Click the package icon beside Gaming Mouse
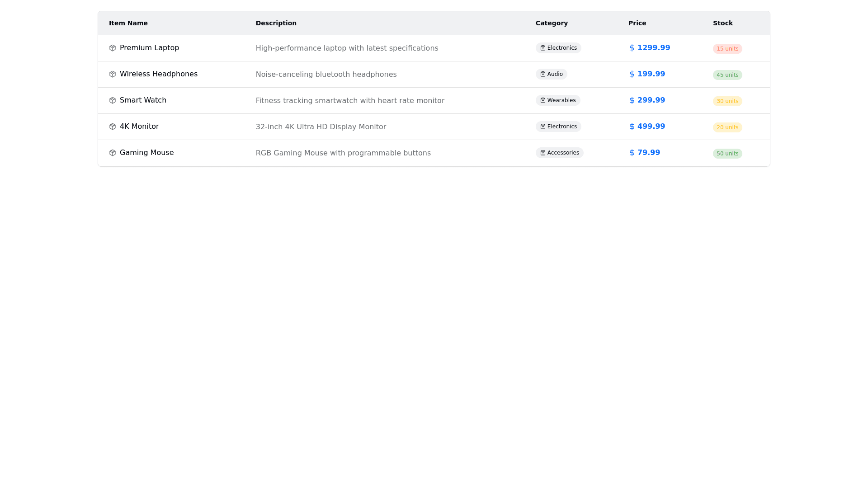868x488 pixels. [113, 153]
